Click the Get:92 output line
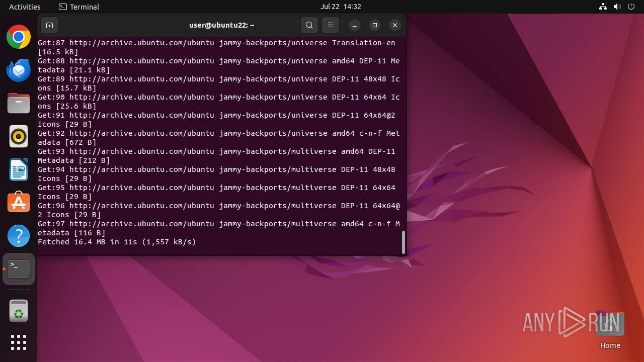The width and height of the screenshot is (644, 362). click(x=219, y=138)
